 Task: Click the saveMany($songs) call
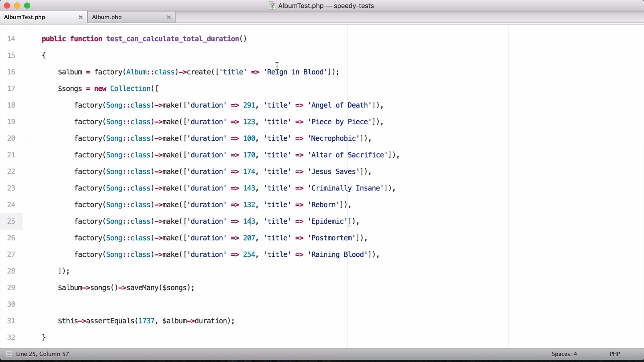158,288
